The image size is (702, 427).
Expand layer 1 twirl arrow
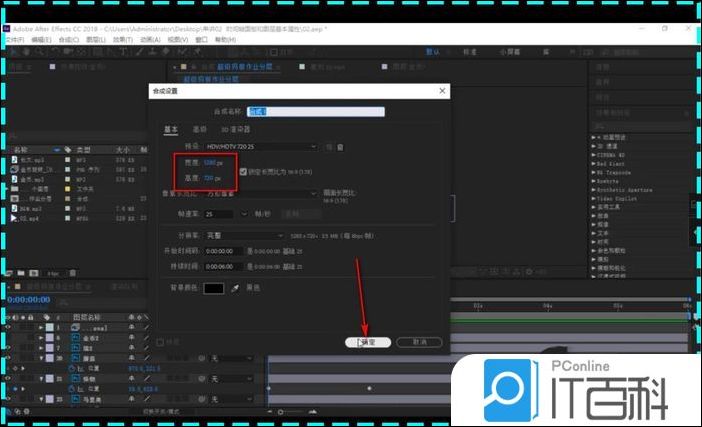pyautogui.click(x=41, y=328)
